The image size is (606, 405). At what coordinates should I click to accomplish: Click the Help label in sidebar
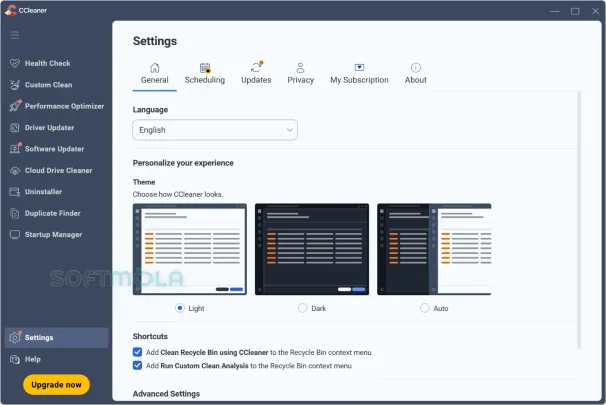pyautogui.click(x=32, y=359)
